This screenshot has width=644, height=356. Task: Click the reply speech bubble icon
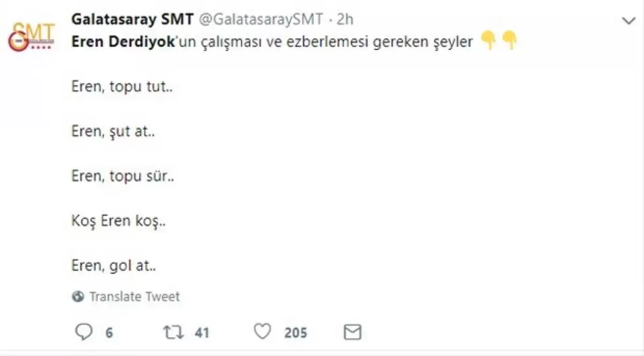[x=84, y=332]
